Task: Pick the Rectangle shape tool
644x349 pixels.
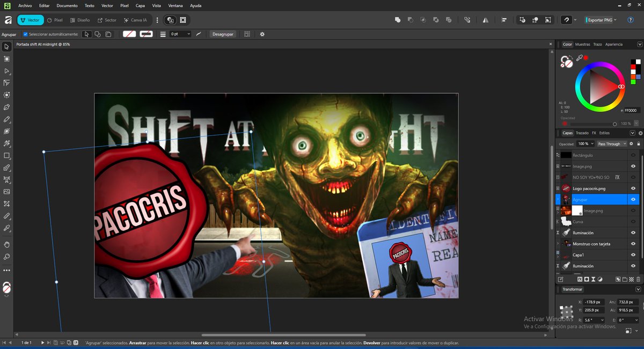Action: coord(7,156)
